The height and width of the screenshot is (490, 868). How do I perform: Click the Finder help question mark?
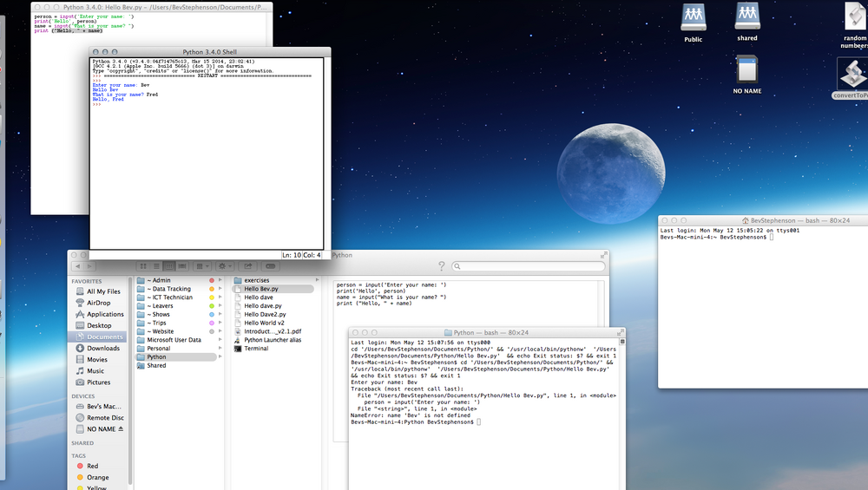tap(441, 266)
